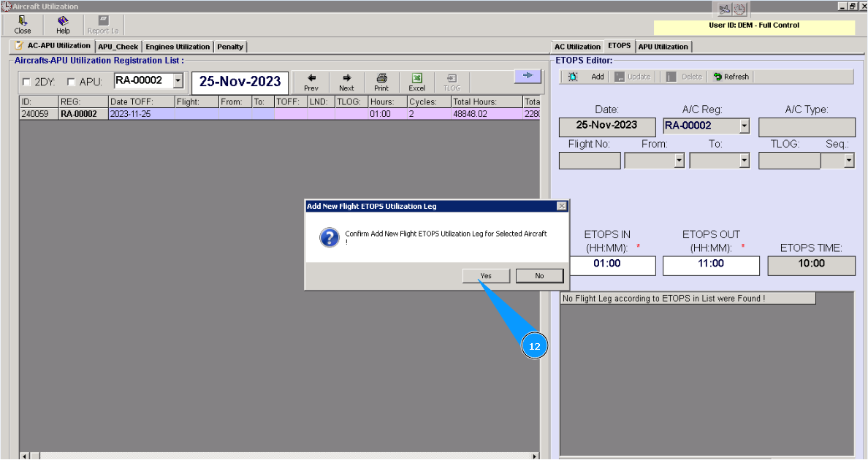Screen dimensions: 868x460
Task: Click the 25-Nov-2023 date display in list toolbar
Action: click(240, 82)
